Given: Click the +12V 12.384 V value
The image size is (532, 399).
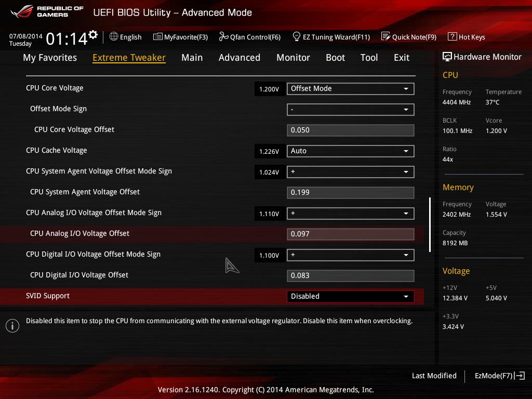Looking at the screenshot, I should (x=455, y=298).
